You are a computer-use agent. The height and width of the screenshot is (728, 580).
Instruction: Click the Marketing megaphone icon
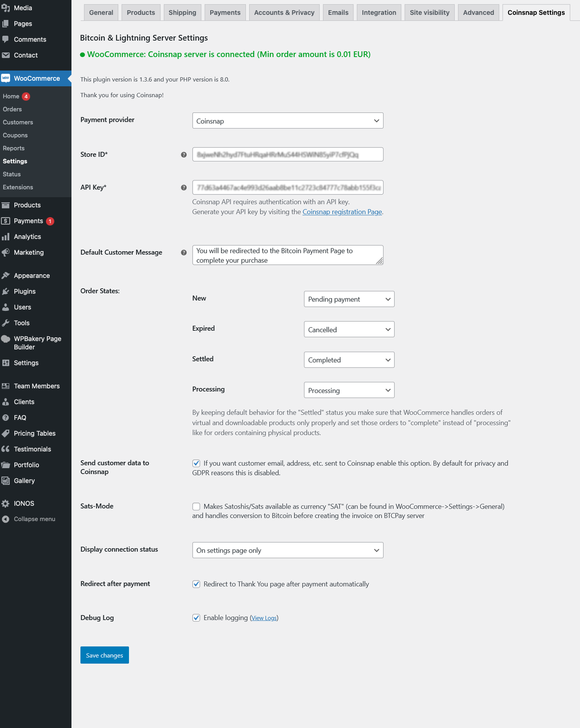pyautogui.click(x=6, y=252)
